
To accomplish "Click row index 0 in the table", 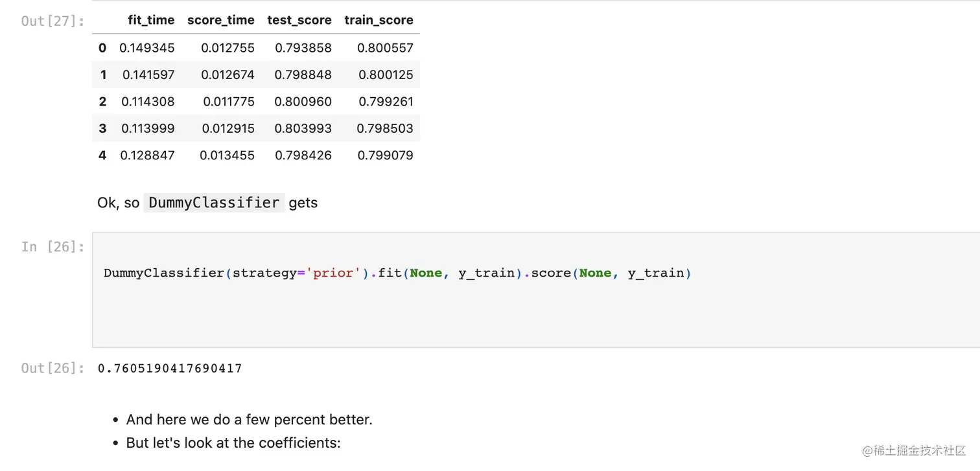I will click(102, 48).
